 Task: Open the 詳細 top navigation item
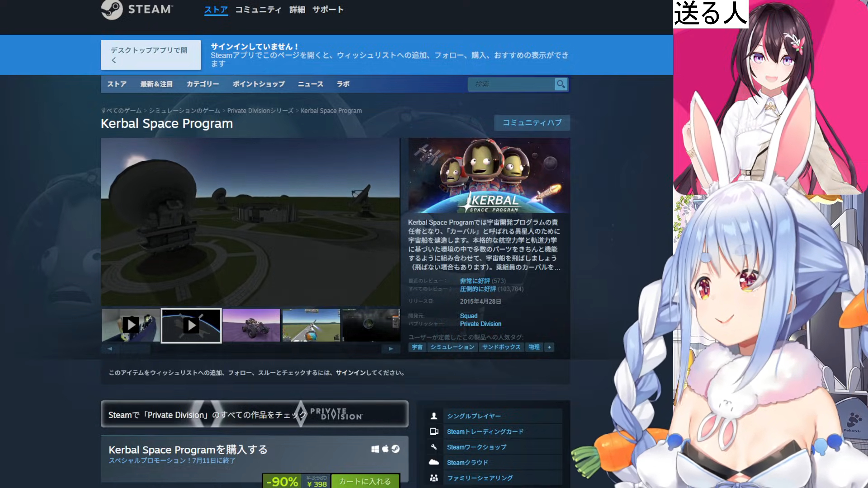297,9
